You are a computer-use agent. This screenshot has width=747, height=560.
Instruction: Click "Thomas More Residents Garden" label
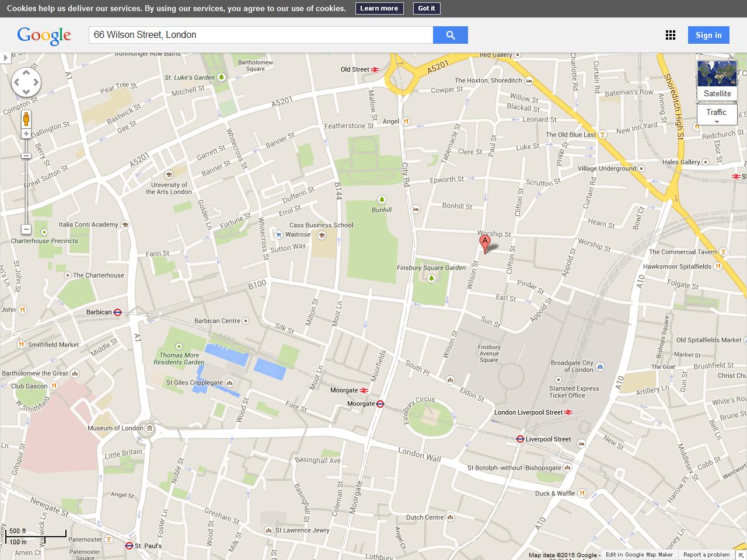click(x=179, y=359)
